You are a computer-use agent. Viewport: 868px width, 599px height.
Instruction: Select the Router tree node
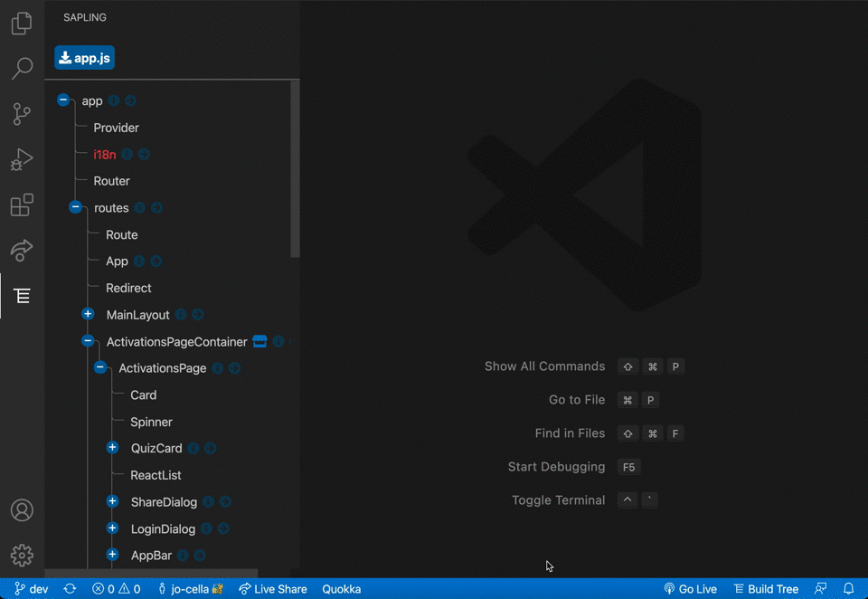tap(112, 181)
